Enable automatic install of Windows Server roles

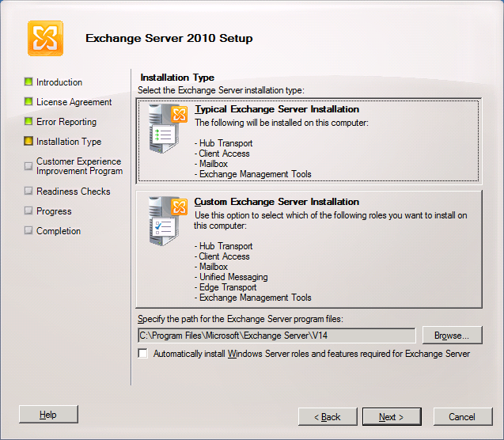pos(143,355)
